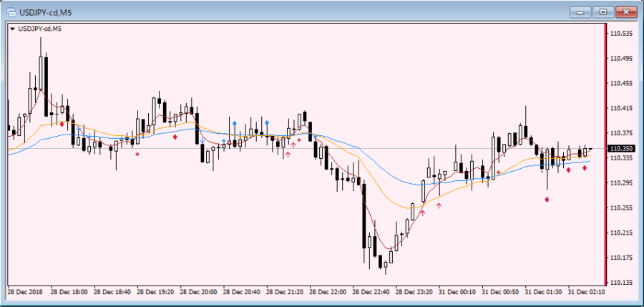
Task: Select the left blue diamond marker near 20:40
Action: pos(235,123)
